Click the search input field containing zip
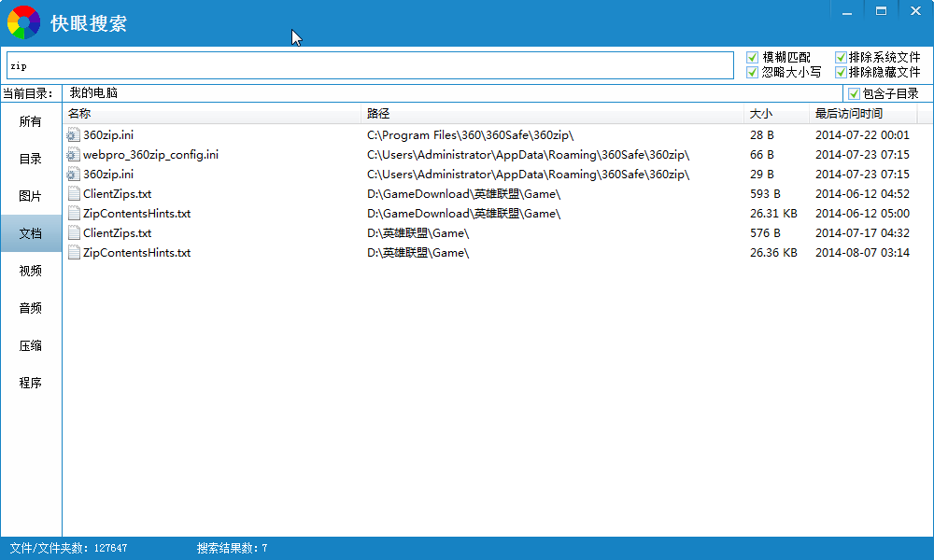 coord(369,65)
